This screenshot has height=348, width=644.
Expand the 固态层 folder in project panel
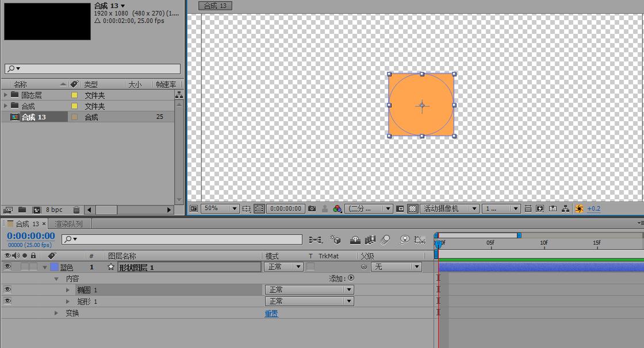click(x=6, y=95)
